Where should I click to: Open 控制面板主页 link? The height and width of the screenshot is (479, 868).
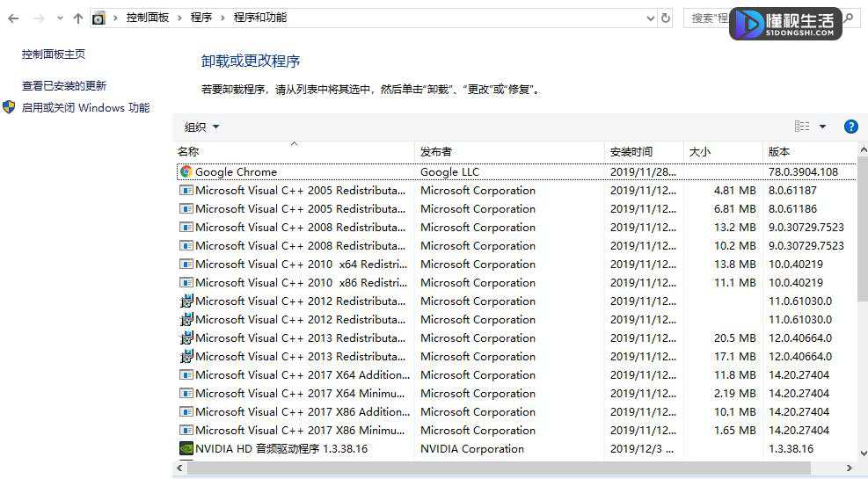coord(53,54)
